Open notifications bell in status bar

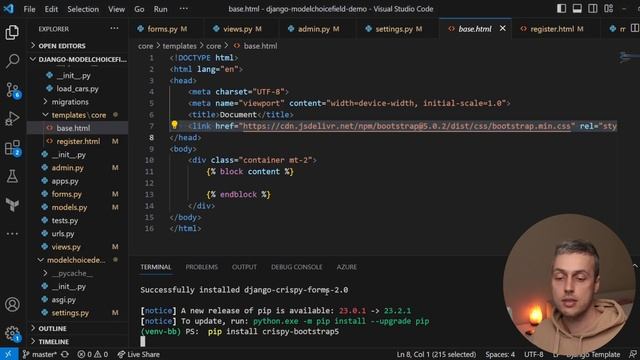633,354
